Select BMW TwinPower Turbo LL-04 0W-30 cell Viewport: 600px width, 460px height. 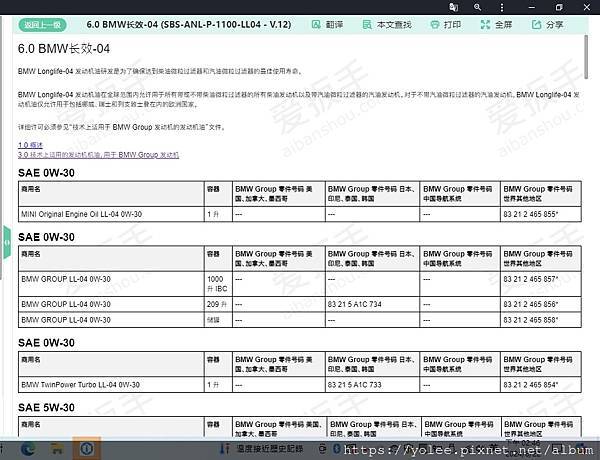tap(111, 385)
